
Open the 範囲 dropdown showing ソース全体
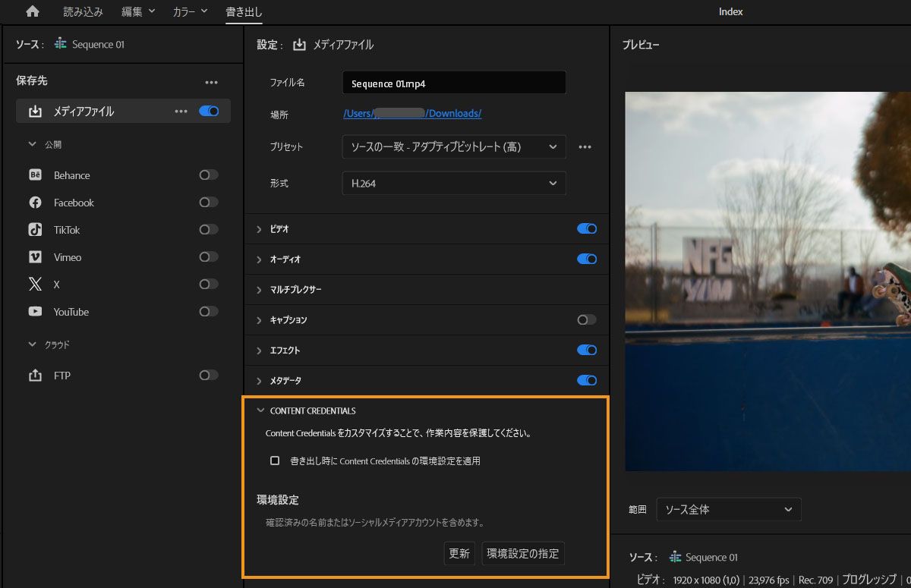(x=728, y=509)
